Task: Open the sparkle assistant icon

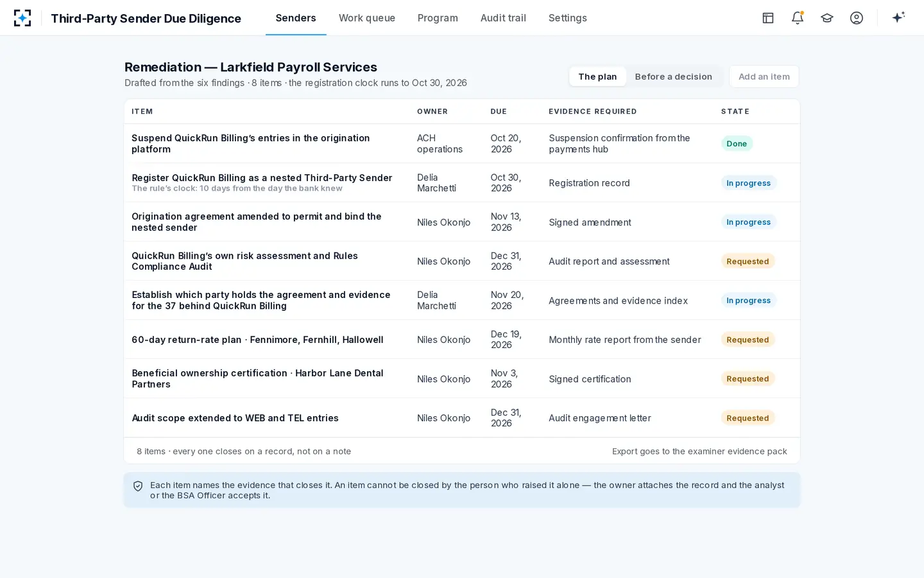Action: point(898,17)
